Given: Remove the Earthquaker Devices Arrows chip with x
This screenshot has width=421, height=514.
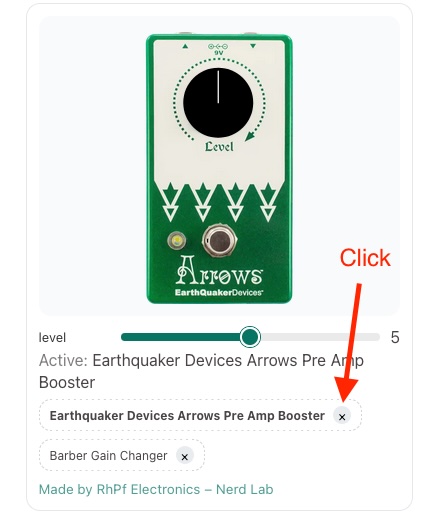Looking at the screenshot, I should 342,416.
